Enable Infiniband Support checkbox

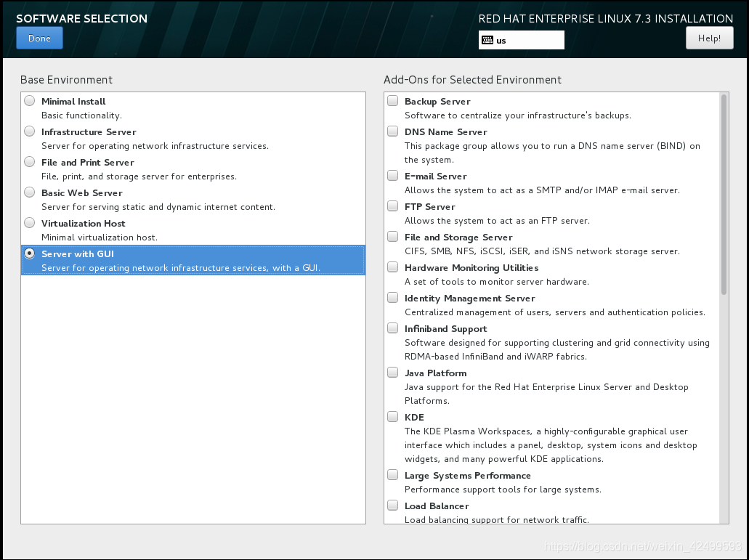tap(392, 328)
